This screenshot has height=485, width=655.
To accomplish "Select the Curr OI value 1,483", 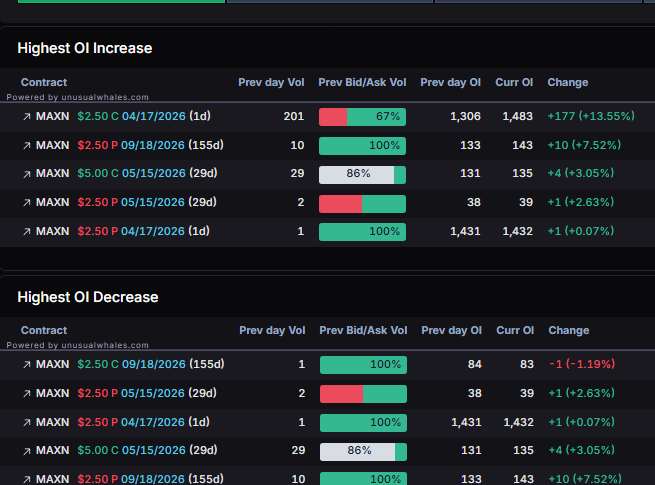I will click(x=518, y=116).
